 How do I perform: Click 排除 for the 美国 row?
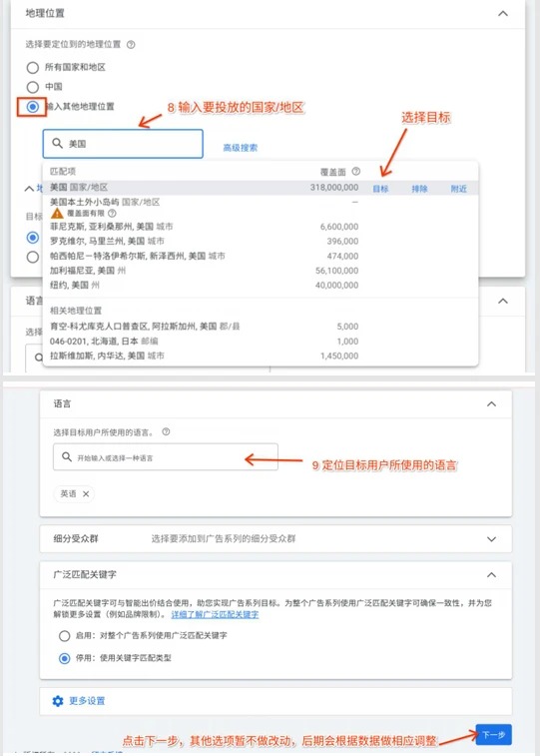point(419,189)
